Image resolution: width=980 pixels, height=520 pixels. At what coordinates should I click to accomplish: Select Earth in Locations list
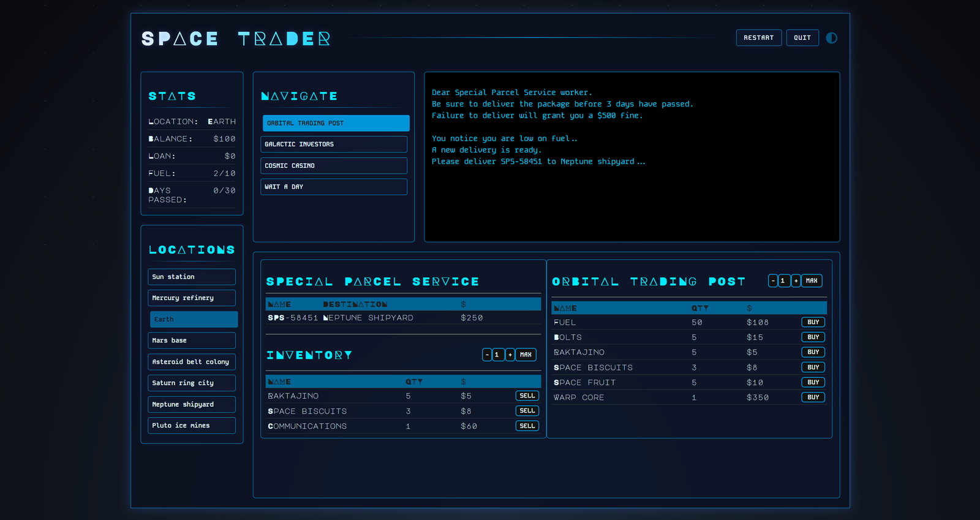click(x=194, y=319)
